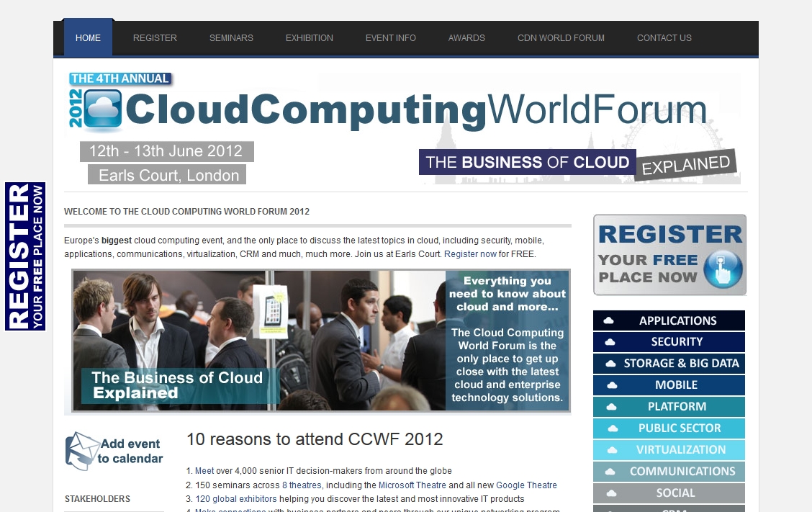The height and width of the screenshot is (512, 812).
Task: Click 'Add event to calendar' text
Action: pos(130,451)
